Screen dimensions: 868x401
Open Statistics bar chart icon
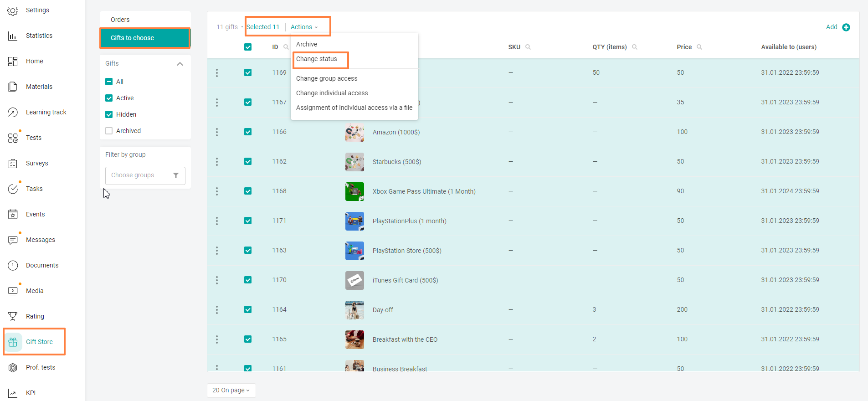click(13, 36)
